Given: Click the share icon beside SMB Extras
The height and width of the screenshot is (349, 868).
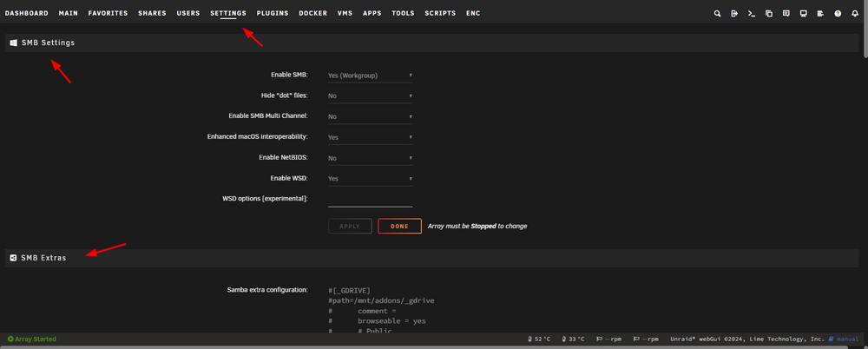Looking at the screenshot, I should (13, 258).
